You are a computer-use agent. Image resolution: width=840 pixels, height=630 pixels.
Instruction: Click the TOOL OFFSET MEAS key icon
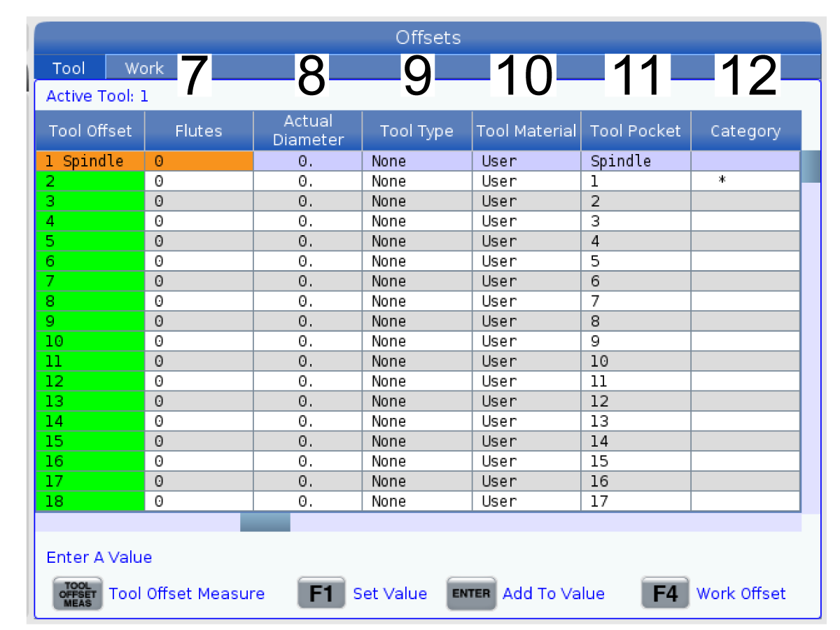coord(78,594)
